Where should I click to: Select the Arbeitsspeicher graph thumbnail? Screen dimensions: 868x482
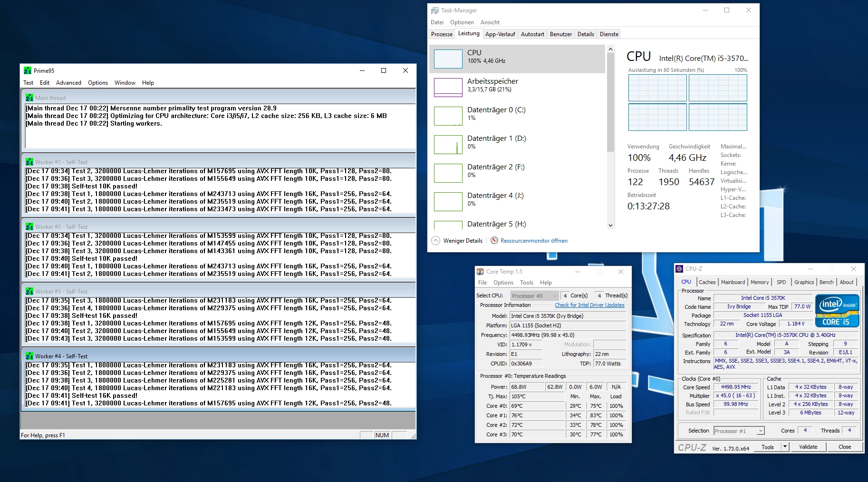click(x=448, y=88)
